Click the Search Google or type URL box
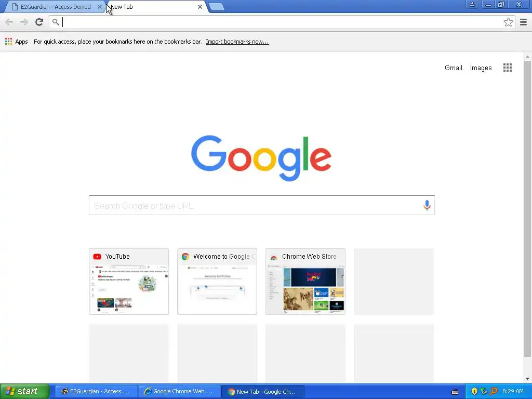This screenshot has height=399, width=532. pyautogui.click(x=262, y=205)
